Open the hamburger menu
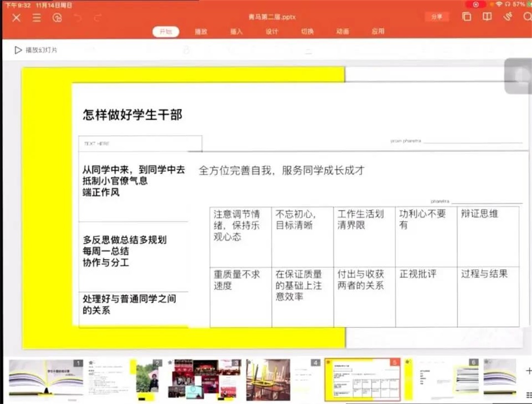 [36, 17]
